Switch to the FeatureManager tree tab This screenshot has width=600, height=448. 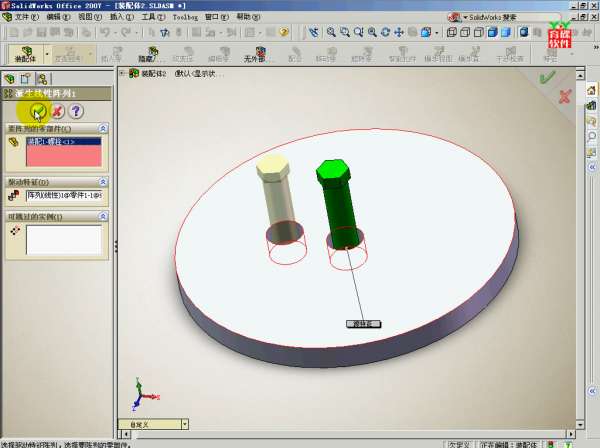click(10, 78)
